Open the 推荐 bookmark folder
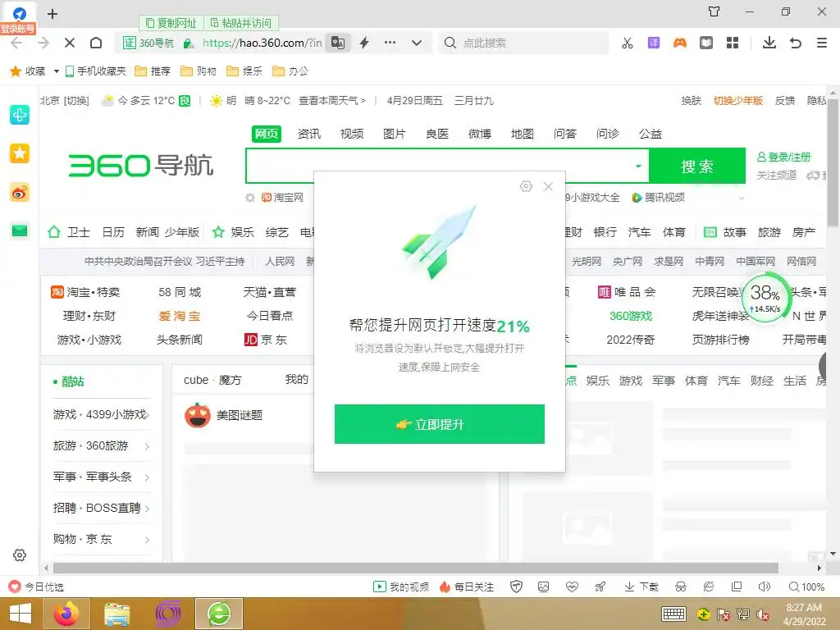 coord(153,71)
